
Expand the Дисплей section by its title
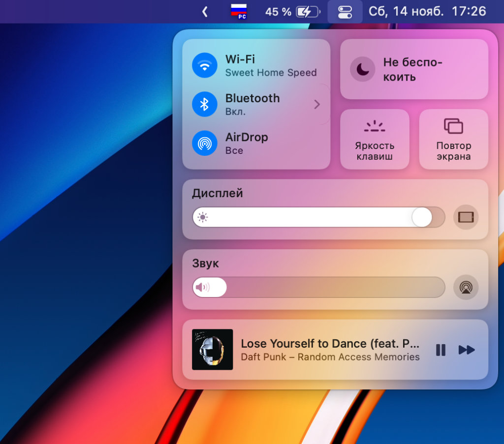tap(218, 193)
